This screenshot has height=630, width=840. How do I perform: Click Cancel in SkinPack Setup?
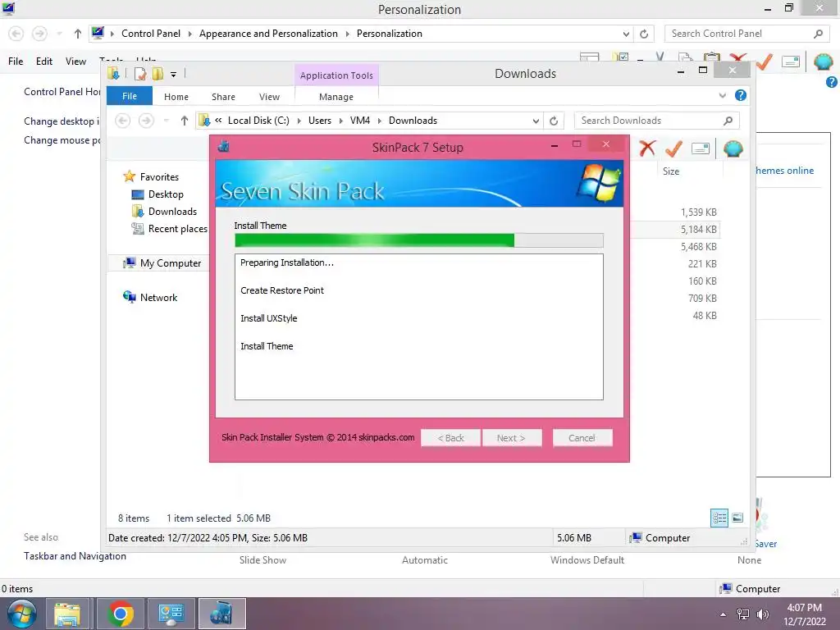[x=582, y=438]
